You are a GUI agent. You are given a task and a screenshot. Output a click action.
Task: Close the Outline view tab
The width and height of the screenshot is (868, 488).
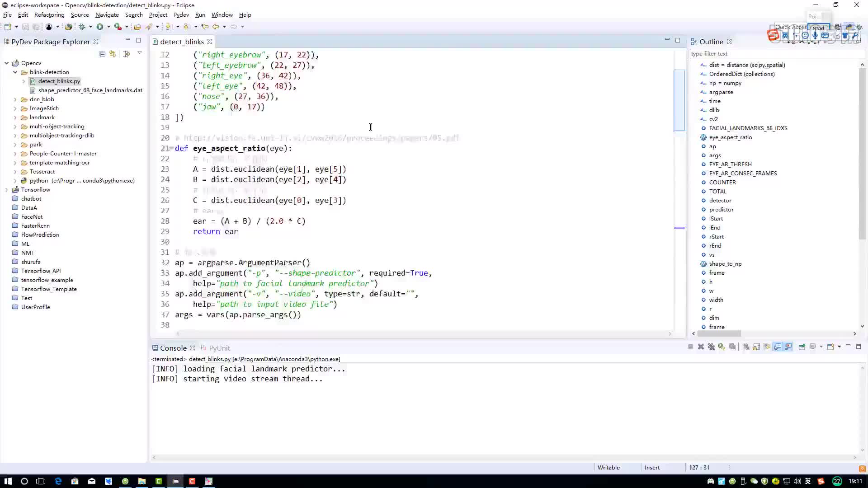click(729, 42)
